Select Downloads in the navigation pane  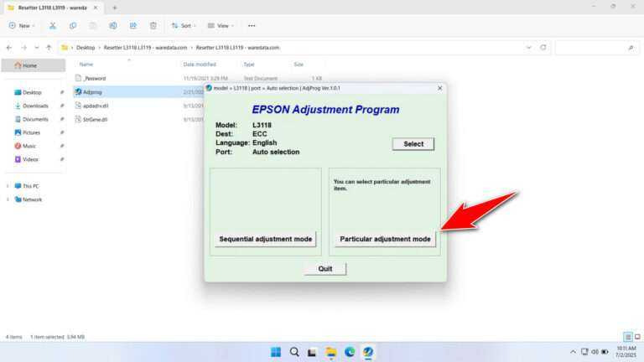[35, 106]
